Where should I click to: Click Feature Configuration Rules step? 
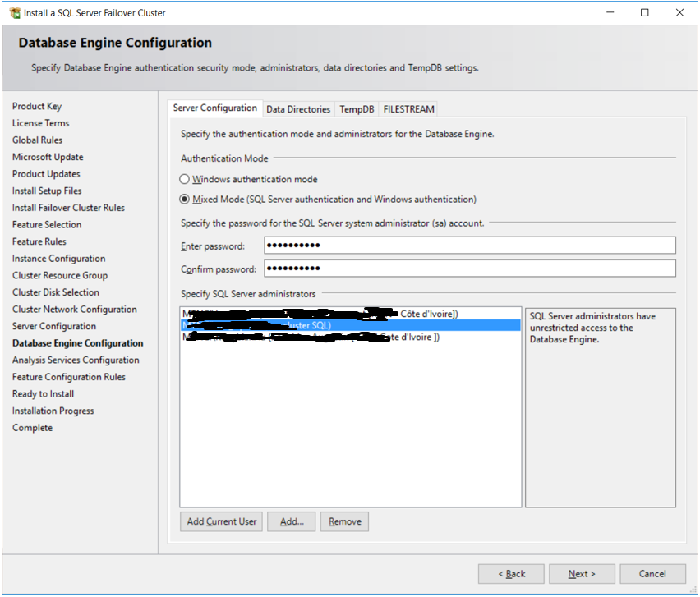(x=69, y=378)
